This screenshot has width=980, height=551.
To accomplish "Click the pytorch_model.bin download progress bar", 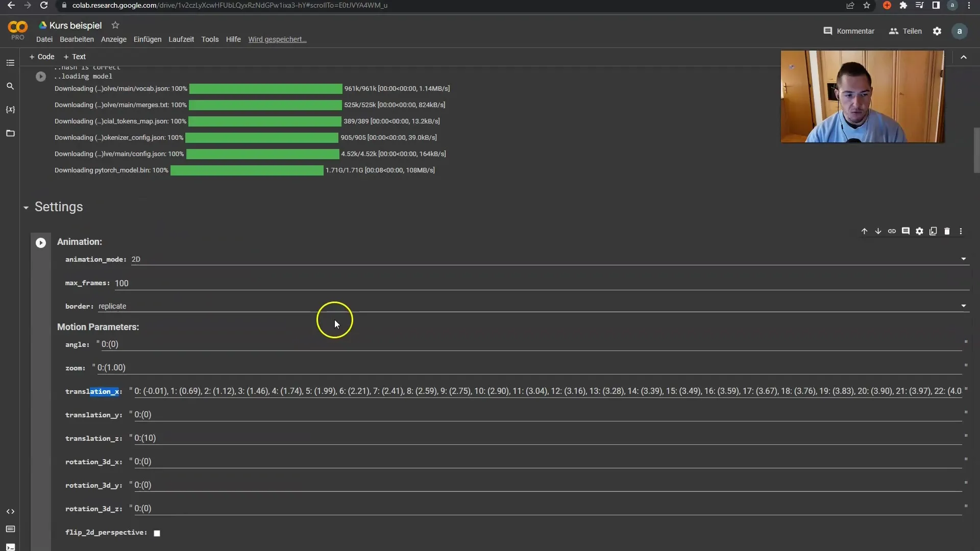I will [247, 170].
